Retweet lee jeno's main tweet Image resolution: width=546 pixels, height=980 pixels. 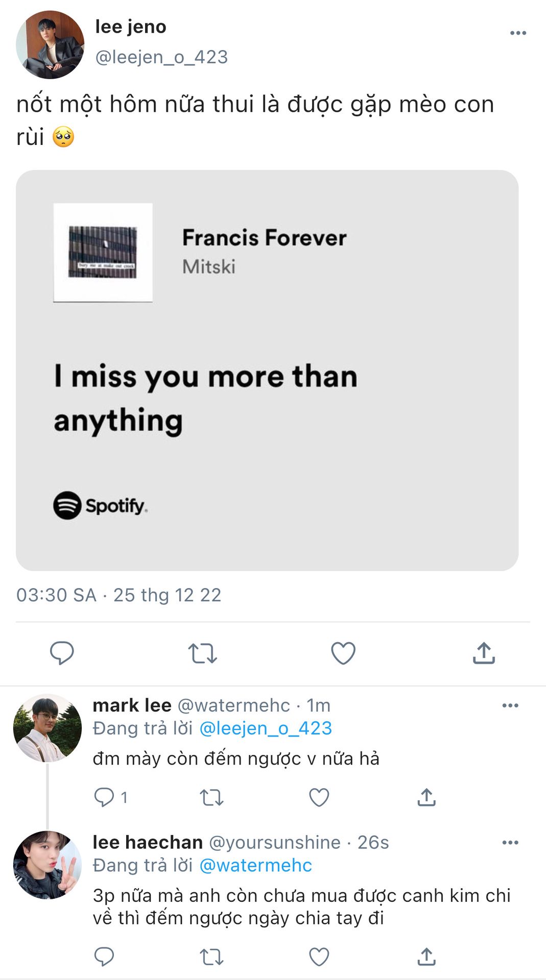click(202, 653)
